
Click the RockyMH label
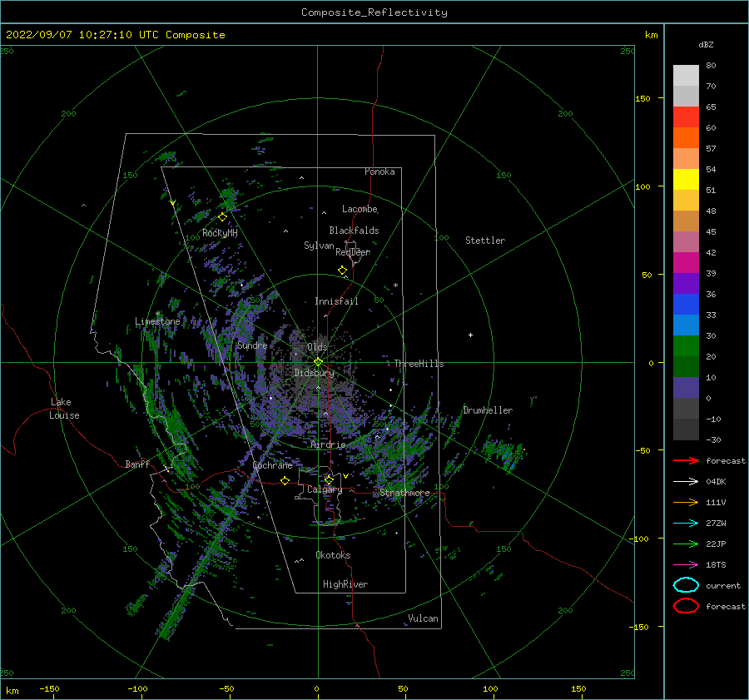tap(220, 233)
